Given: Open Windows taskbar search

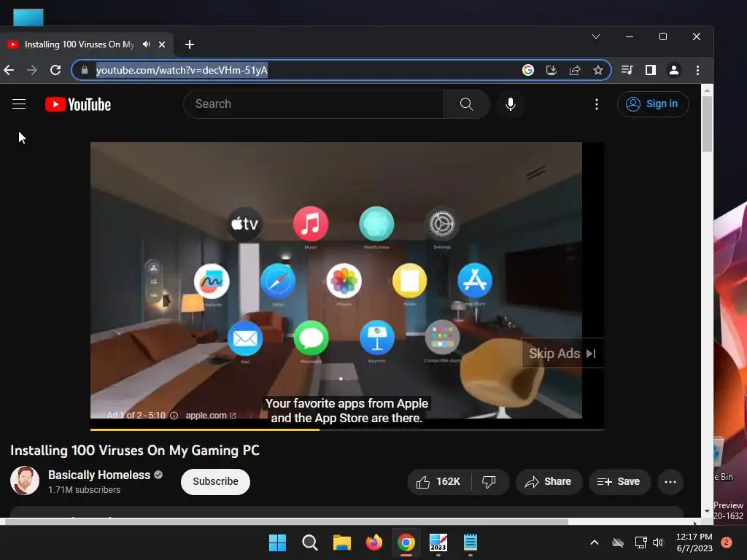Looking at the screenshot, I should pyautogui.click(x=309, y=542).
